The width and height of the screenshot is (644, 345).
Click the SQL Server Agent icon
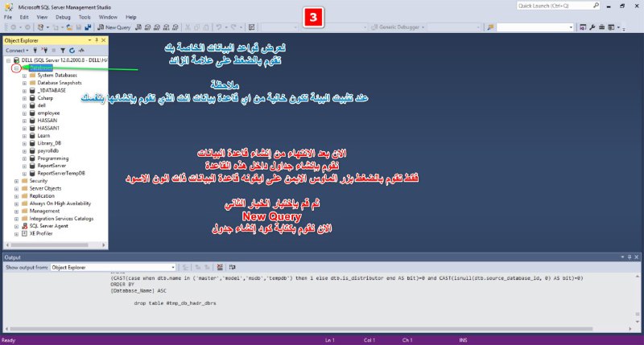pyautogui.click(x=25, y=226)
